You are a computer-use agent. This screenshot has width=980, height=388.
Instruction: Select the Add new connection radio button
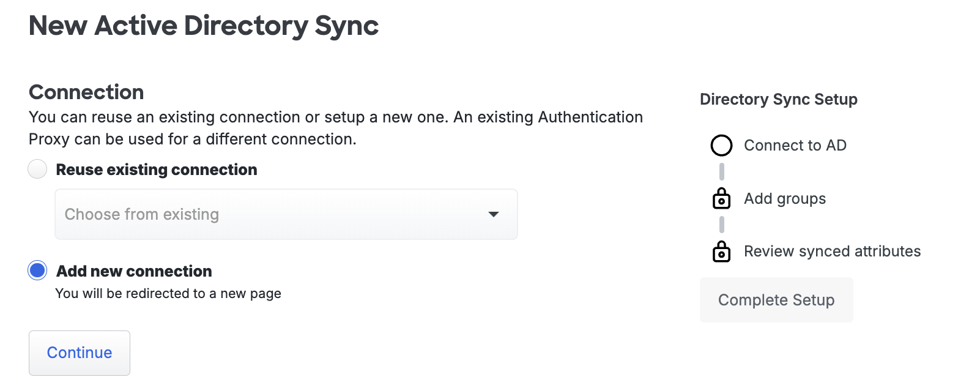[x=37, y=270]
